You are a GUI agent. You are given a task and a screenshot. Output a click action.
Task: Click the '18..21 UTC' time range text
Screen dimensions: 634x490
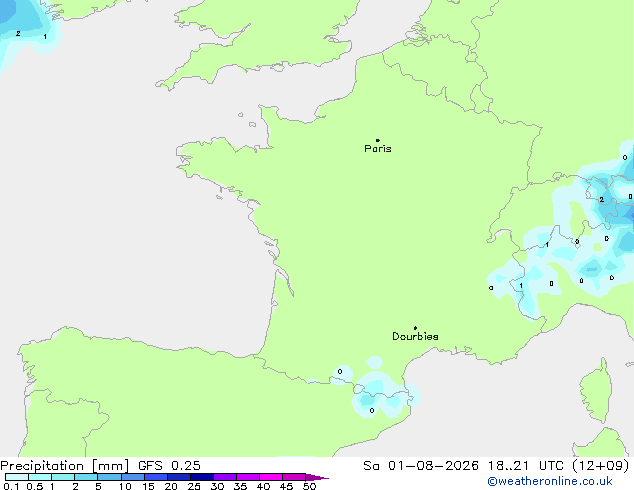525,466
